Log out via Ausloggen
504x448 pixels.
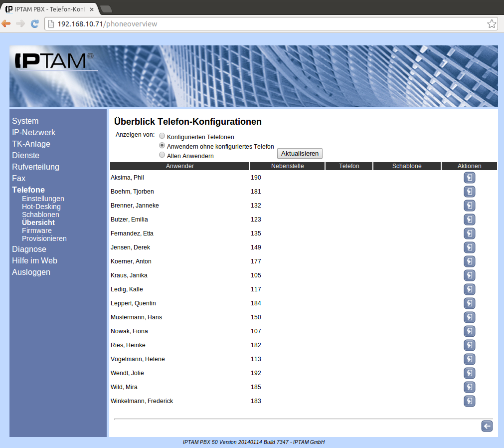point(31,272)
